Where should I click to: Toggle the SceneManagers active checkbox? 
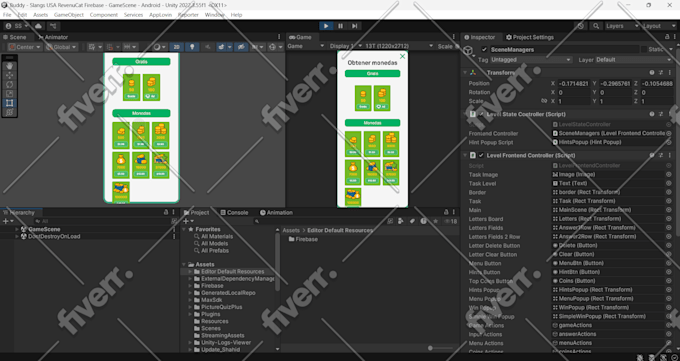(x=484, y=49)
